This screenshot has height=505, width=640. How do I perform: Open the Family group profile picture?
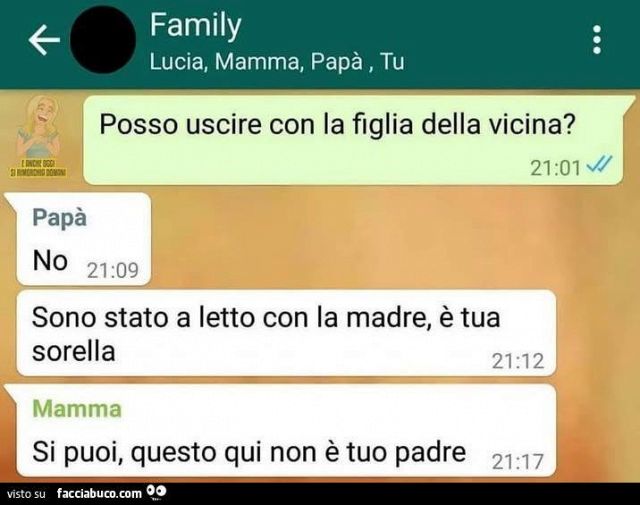[x=103, y=40]
